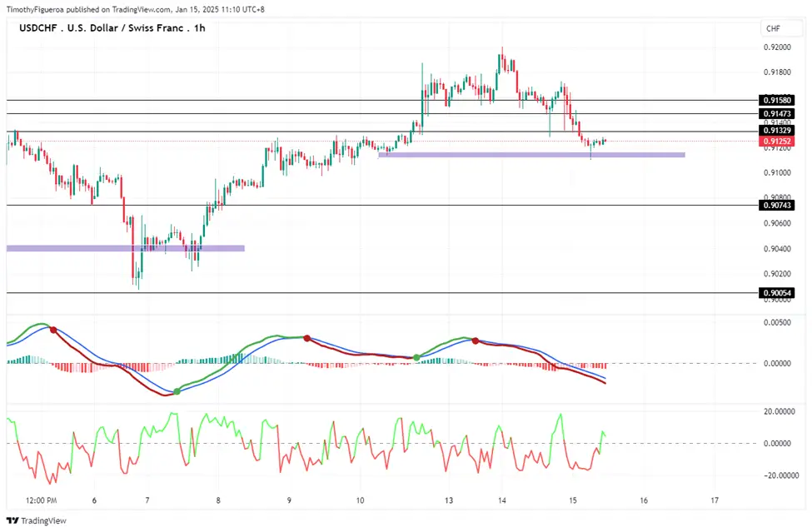Click the -20.00000 oscillator axis value

[780, 475]
